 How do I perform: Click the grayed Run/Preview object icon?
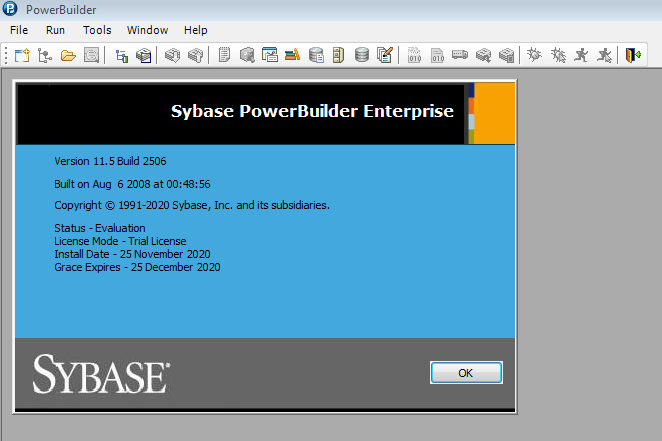click(x=91, y=55)
